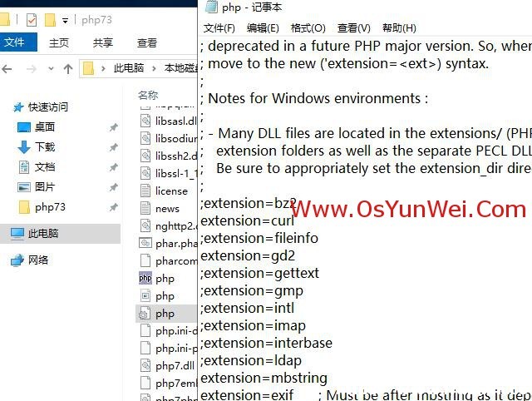Open recent locations dropdown arrow

tap(51, 69)
